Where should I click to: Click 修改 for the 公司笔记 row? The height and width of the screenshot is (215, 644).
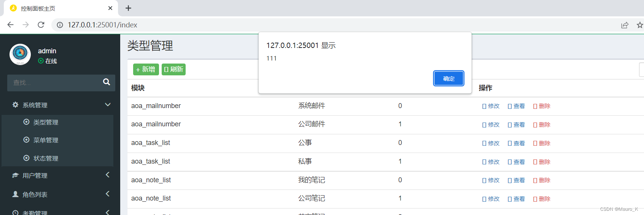pyautogui.click(x=491, y=199)
